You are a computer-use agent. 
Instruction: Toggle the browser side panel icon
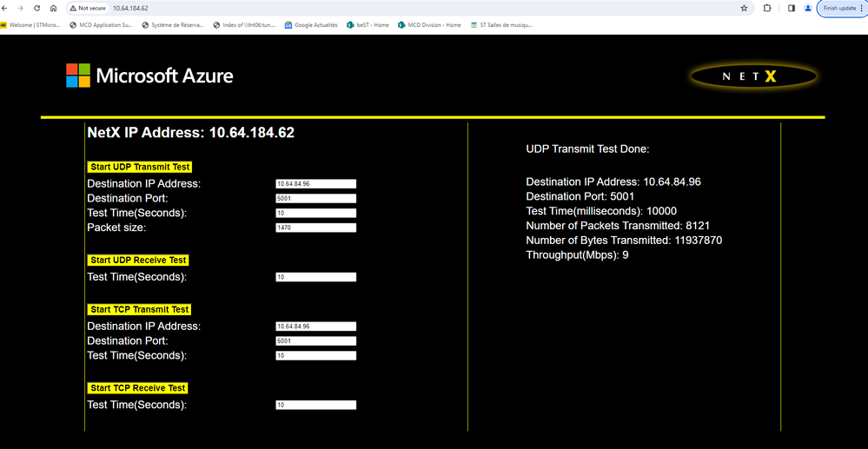792,9
